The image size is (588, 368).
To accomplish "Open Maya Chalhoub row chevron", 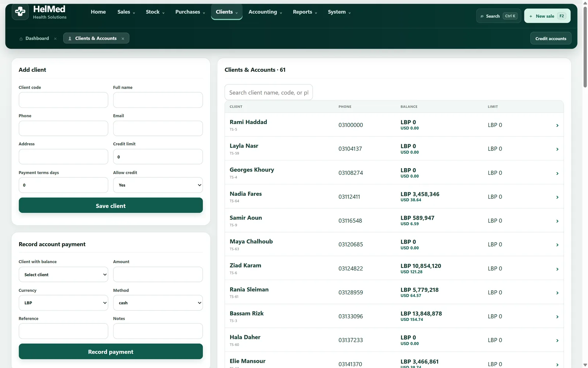I will [x=557, y=245].
